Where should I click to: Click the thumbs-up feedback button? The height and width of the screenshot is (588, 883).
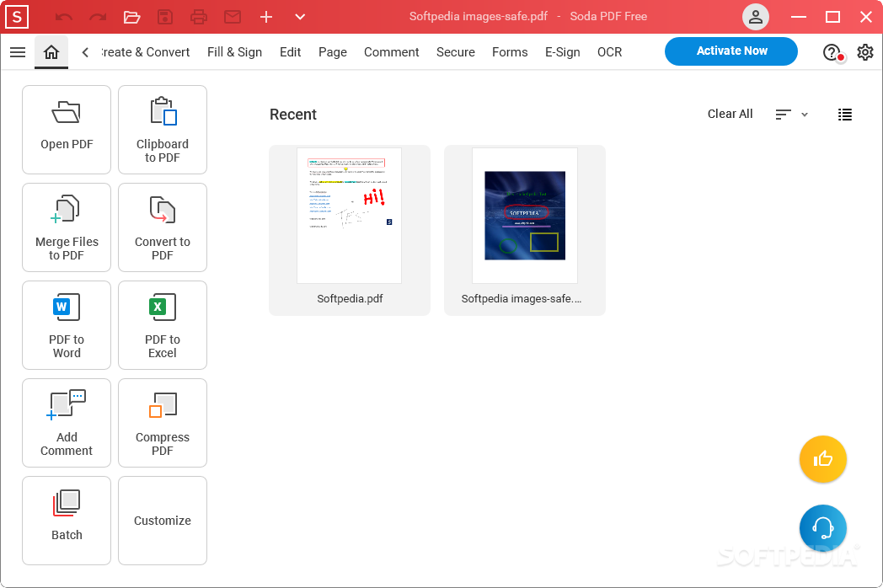click(822, 459)
